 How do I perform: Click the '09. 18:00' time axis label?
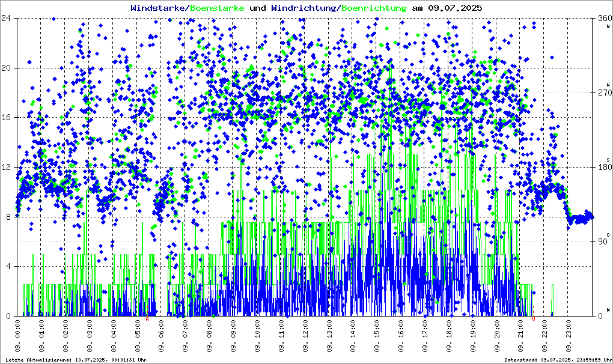[x=449, y=336]
